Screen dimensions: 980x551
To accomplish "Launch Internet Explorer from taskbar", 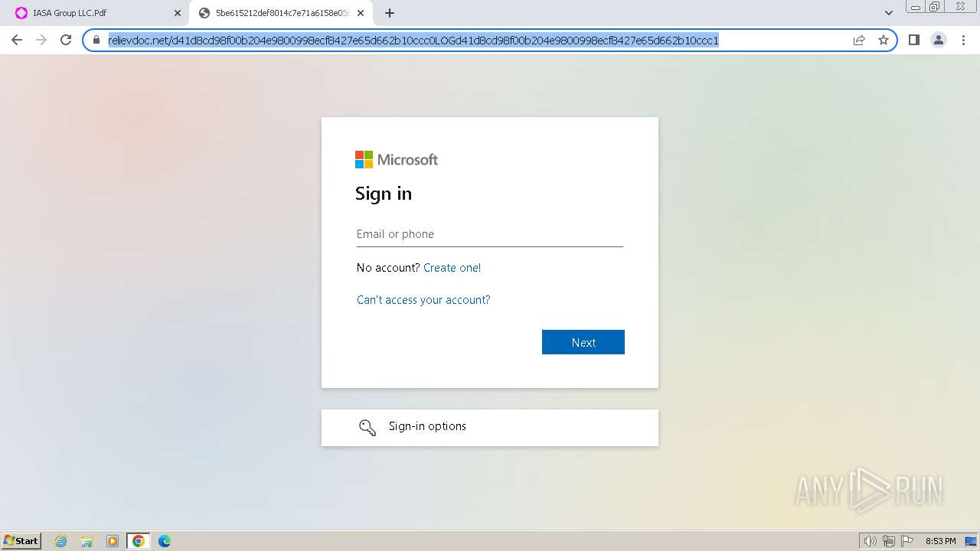I will point(61,541).
